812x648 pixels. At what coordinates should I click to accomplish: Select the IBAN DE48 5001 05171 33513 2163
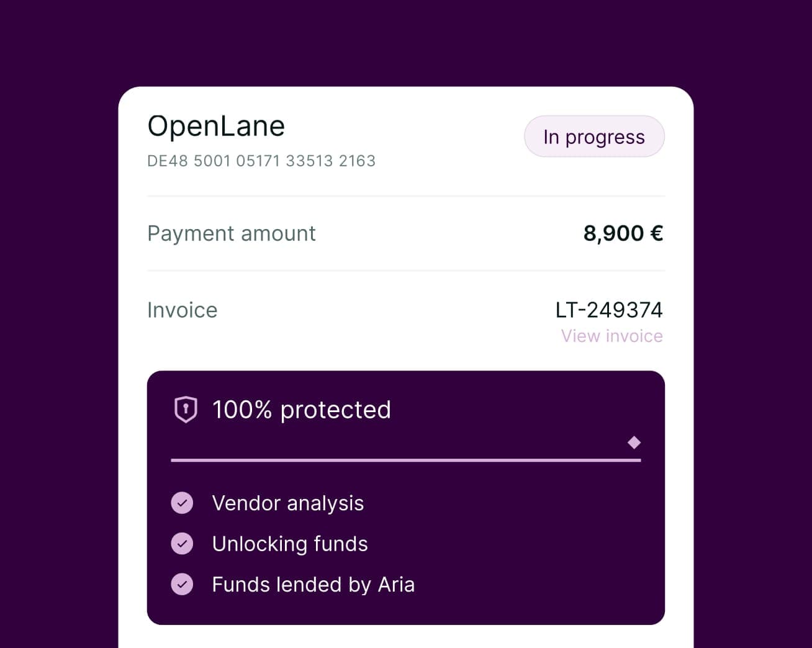[x=261, y=161]
